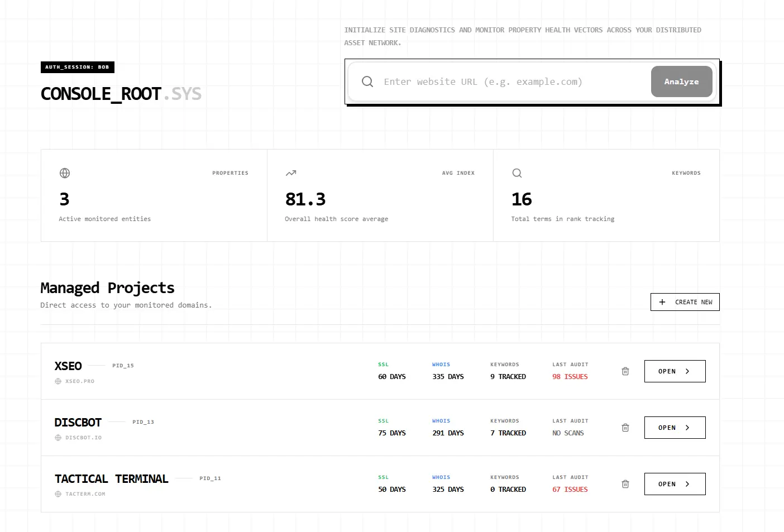Open the DISCBOT project
The height and width of the screenshot is (532, 784).
click(x=675, y=428)
